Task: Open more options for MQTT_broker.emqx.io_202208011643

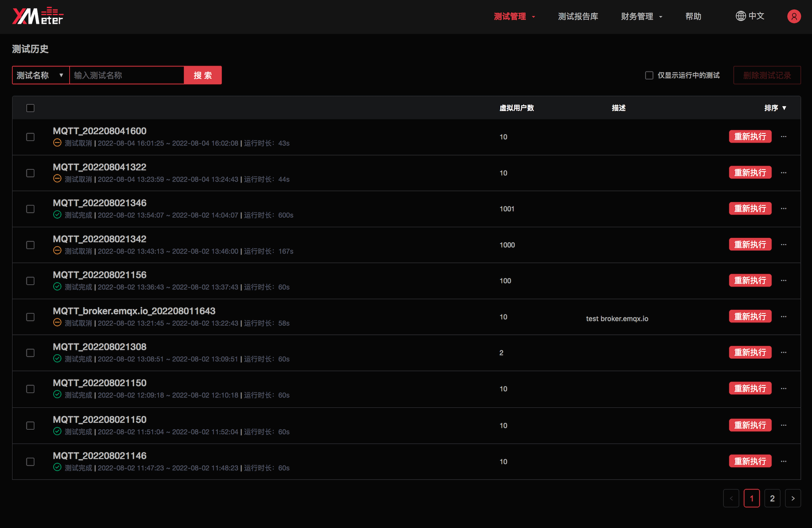Action: point(784,317)
